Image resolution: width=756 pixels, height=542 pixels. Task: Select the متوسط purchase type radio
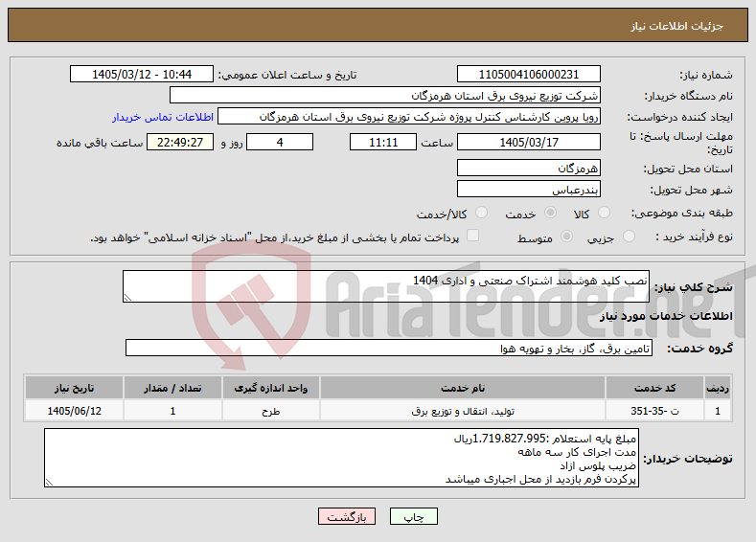point(567,237)
